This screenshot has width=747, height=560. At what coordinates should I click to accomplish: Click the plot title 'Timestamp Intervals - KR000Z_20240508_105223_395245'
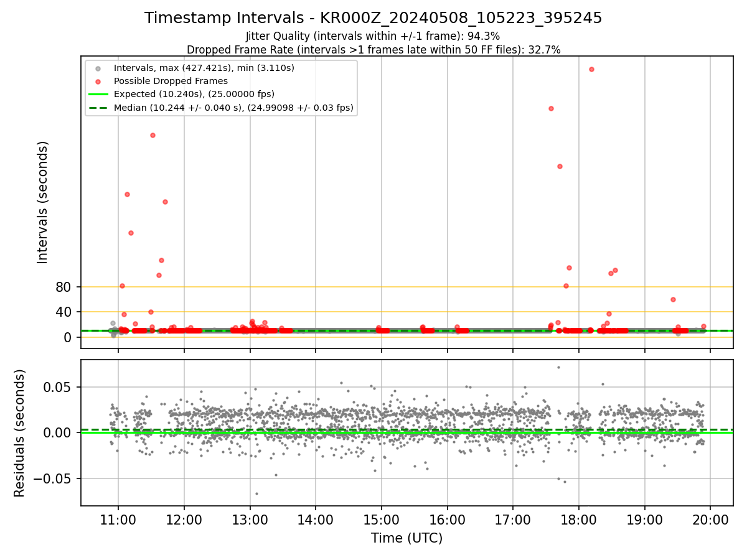(x=374, y=18)
